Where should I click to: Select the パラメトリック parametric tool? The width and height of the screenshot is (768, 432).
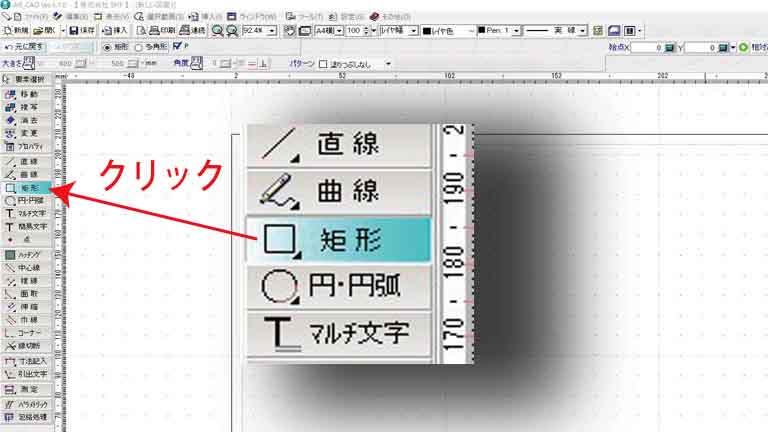pos(26,405)
